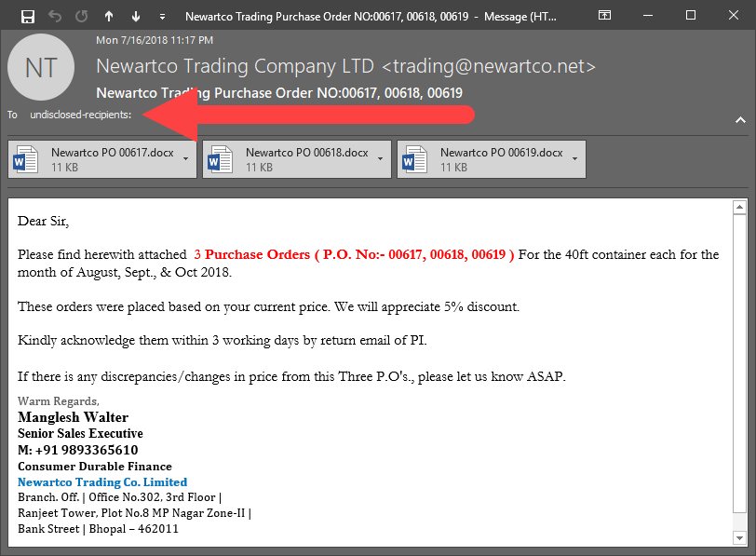Open attachment Newartco PO 00617.docx
Image resolution: width=756 pixels, height=556 pixels.
click(x=102, y=159)
